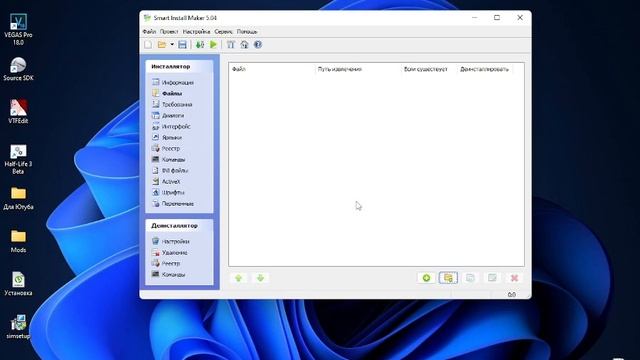Open the simsetup desktop icon
The image size is (640, 360).
18,327
